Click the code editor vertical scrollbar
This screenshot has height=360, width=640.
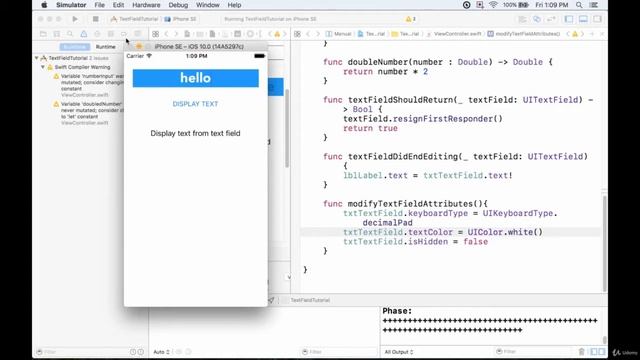pos(604,243)
